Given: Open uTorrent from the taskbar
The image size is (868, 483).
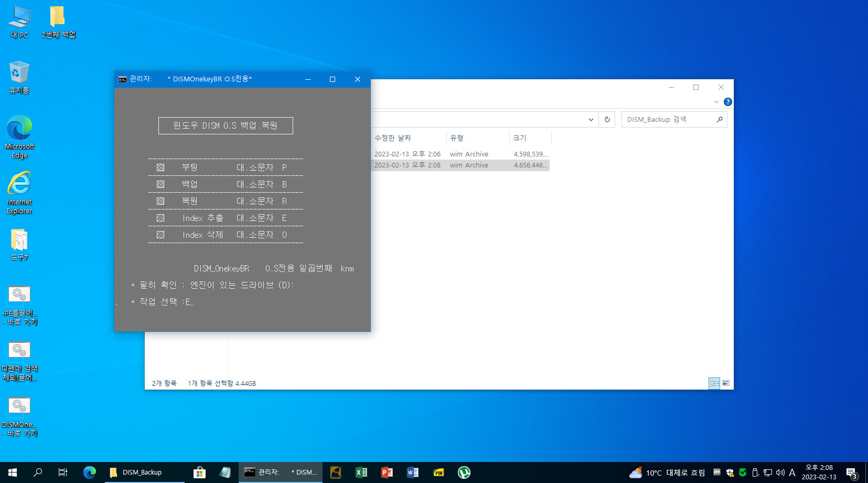Looking at the screenshot, I should [464, 472].
